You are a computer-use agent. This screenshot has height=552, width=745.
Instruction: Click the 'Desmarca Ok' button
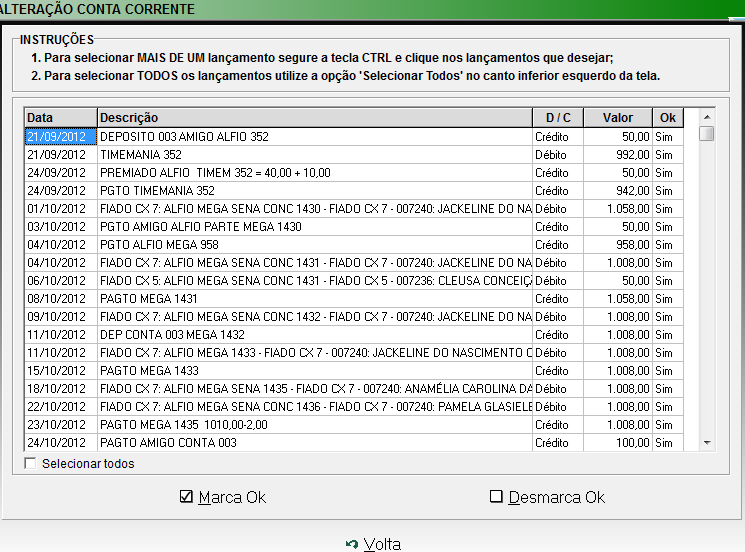click(547, 497)
